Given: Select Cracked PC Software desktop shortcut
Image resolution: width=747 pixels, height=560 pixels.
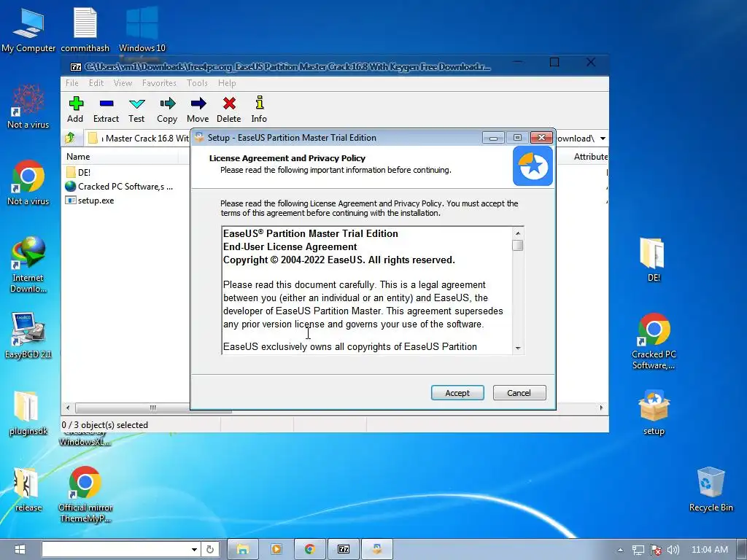Looking at the screenshot, I should [654, 341].
